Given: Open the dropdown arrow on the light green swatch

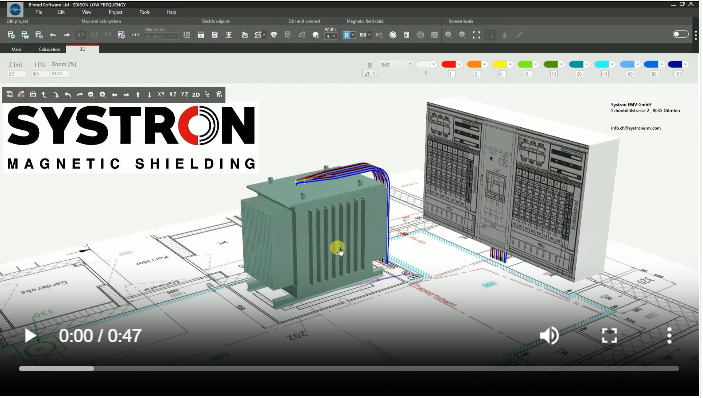Looking at the screenshot, I should pos(535,65).
